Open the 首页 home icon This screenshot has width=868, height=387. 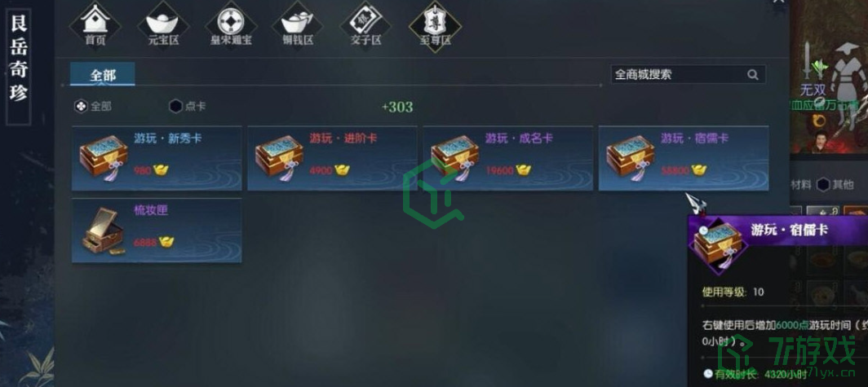coord(95,25)
